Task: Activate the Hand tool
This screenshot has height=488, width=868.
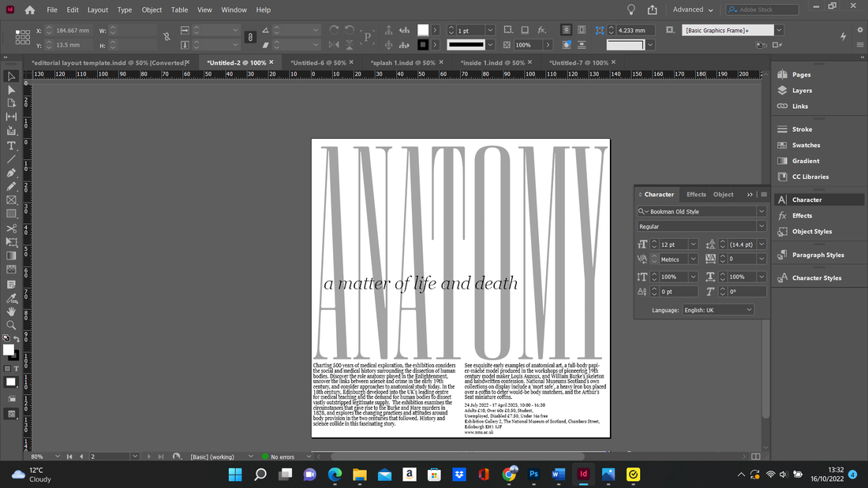Action: point(11,311)
